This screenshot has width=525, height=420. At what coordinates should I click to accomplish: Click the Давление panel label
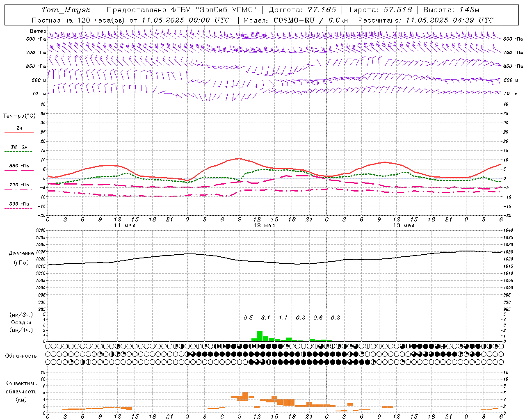pos(21,253)
